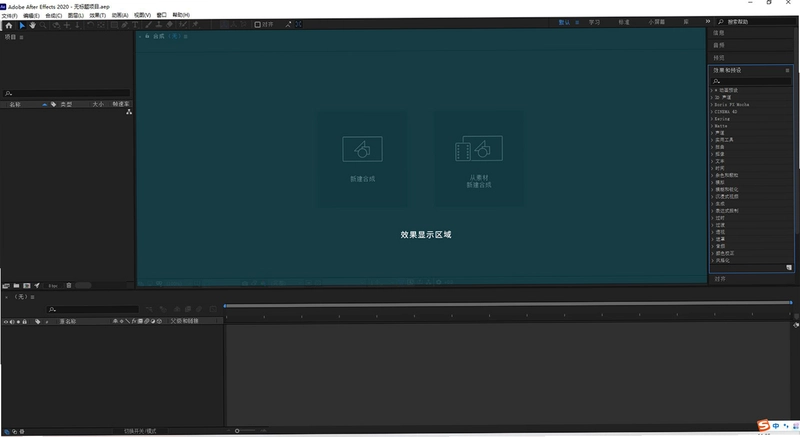Select the Clone Stamp tool
Viewport: 800px width, 437px height.
(x=159, y=24)
